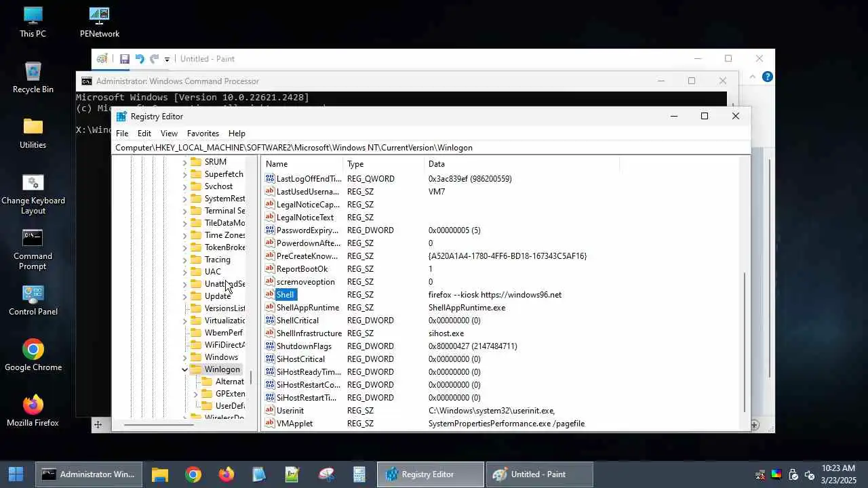The width and height of the screenshot is (868, 488).
Task: Click Redo icon in Paint title bar
Action: [154, 59]
